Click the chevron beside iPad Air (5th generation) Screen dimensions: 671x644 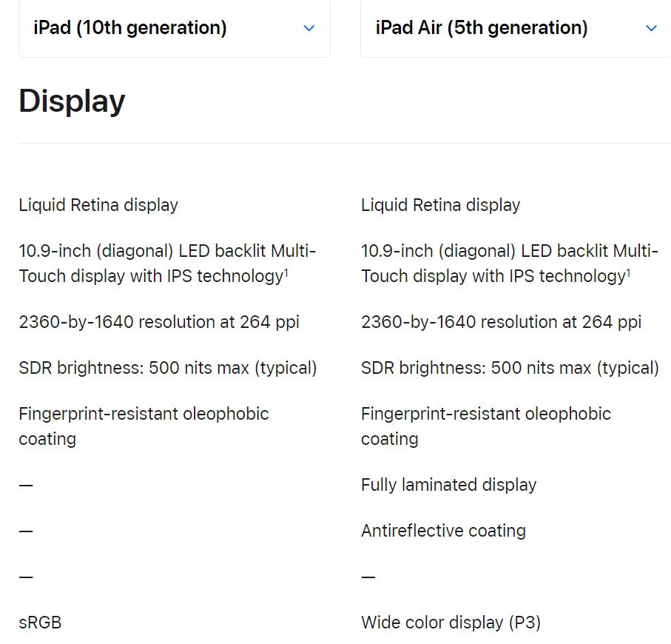click(651, 28)
